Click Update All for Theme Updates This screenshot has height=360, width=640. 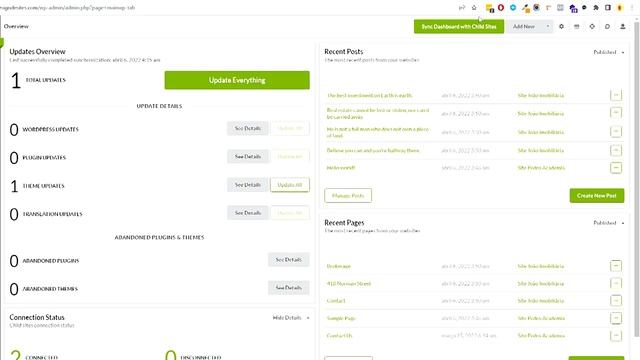pos(290,184)
